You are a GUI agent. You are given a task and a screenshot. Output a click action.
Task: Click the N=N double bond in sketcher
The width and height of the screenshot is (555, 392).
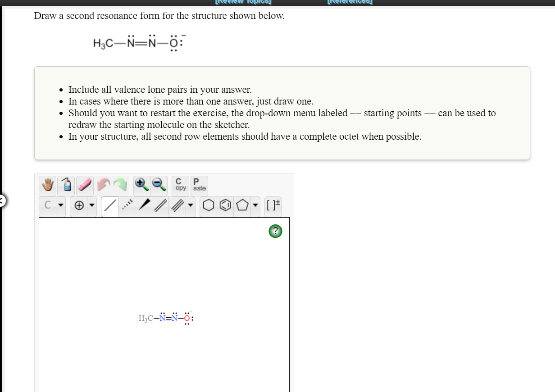point(168,318)
